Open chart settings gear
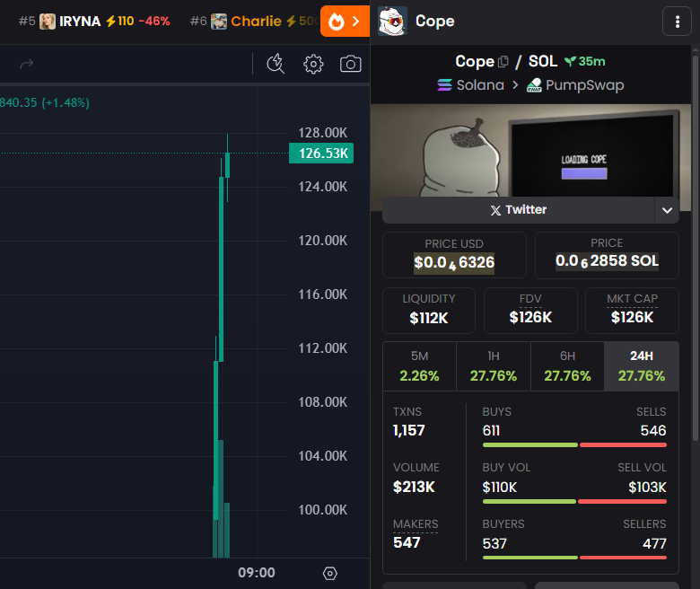Screen dimensions: 700x589 pyautogui.click(x=313, y=64)
